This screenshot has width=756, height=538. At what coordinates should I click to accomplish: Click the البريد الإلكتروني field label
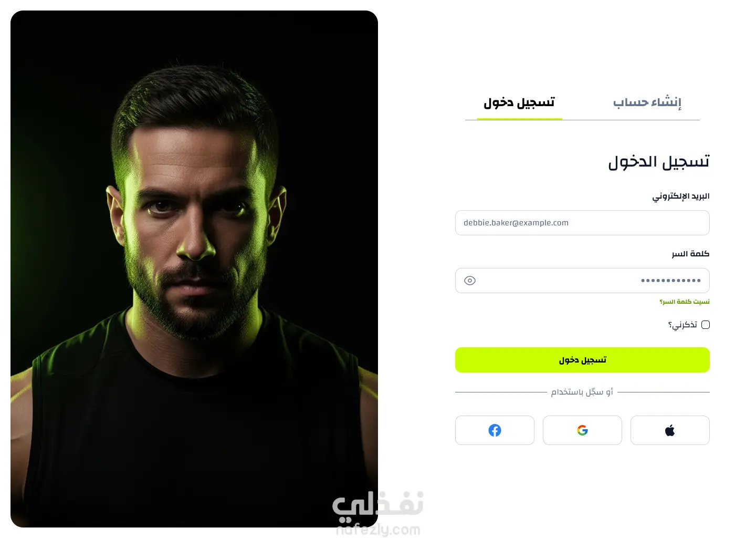681,196
